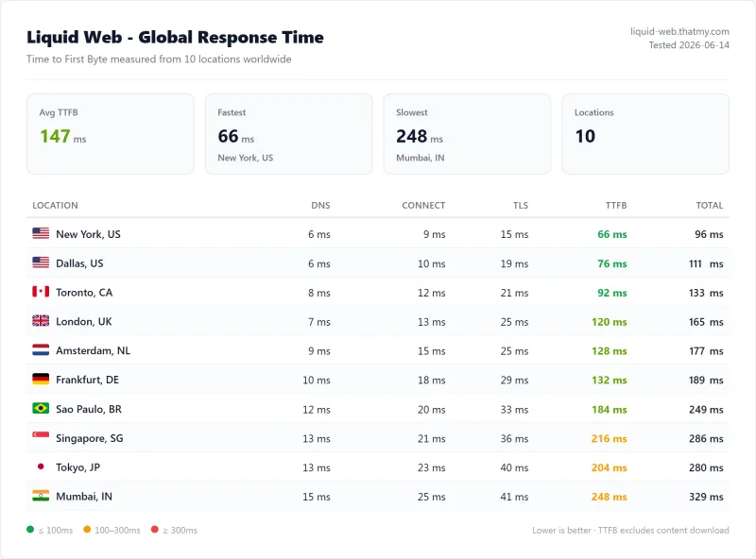Click the 280 ms total for Tokyo
756x559 pixels.
(706, 467)
